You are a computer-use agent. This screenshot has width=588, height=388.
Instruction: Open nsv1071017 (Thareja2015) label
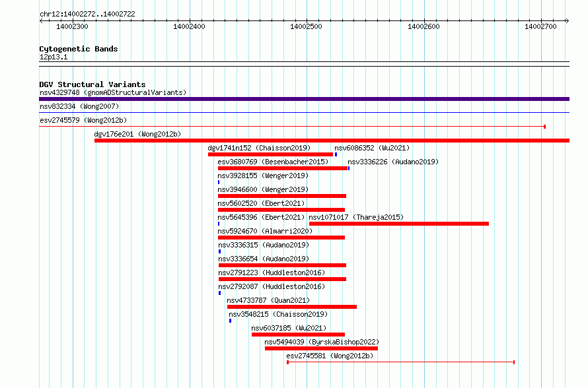coord(356,217)
